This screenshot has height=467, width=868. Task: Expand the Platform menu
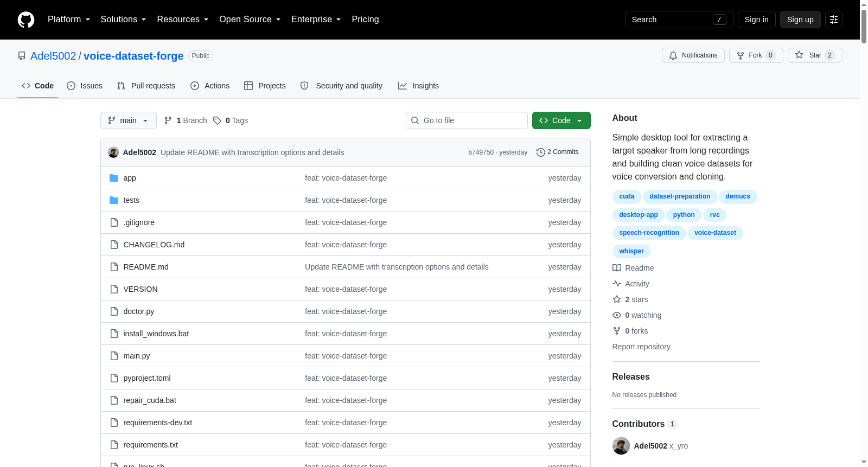(x=69, y=20)
